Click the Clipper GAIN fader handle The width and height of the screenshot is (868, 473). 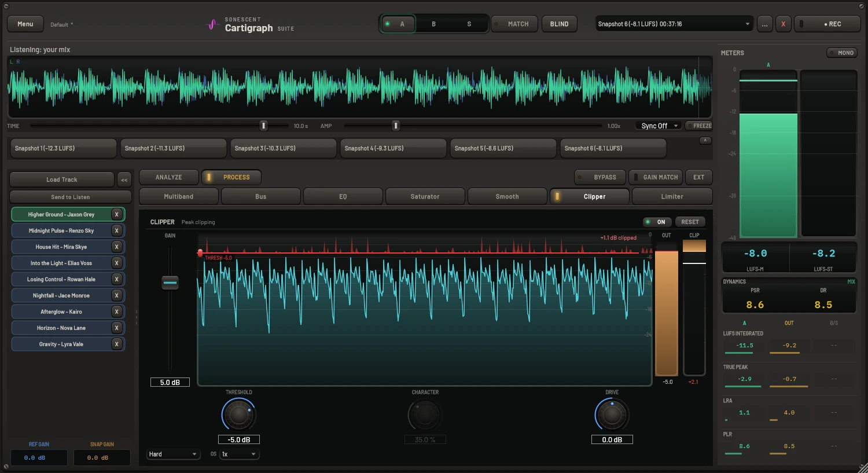[170, 283]
